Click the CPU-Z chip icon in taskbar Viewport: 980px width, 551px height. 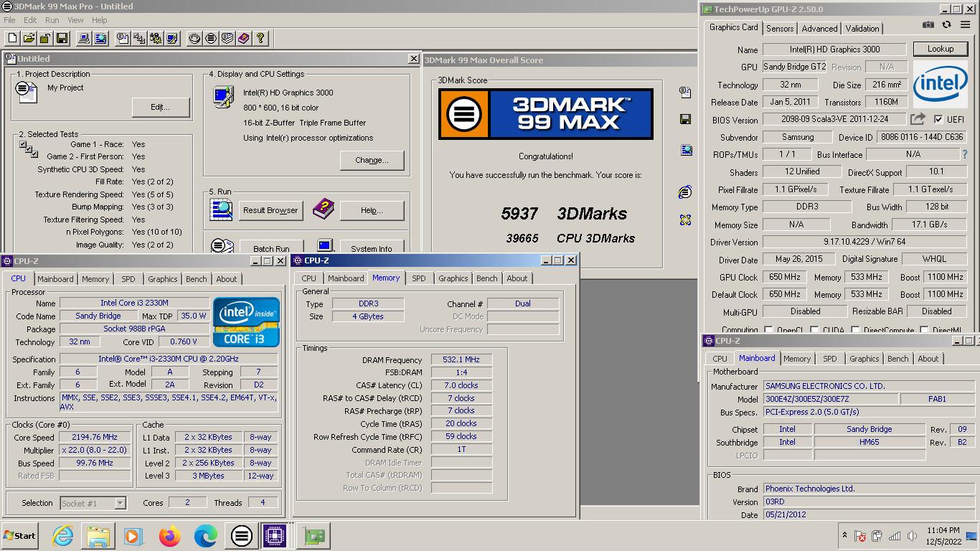tap(275, 535)
